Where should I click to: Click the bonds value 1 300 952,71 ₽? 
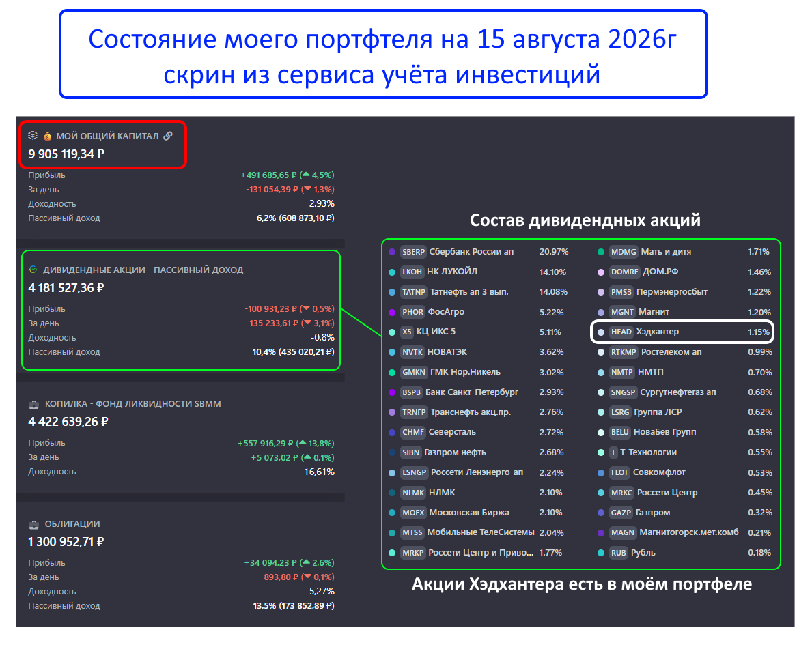[x=66, y=542]
